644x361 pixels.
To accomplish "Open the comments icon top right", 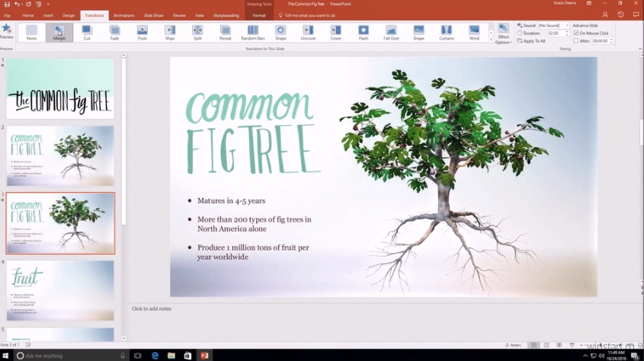I will tap(636, 14).
